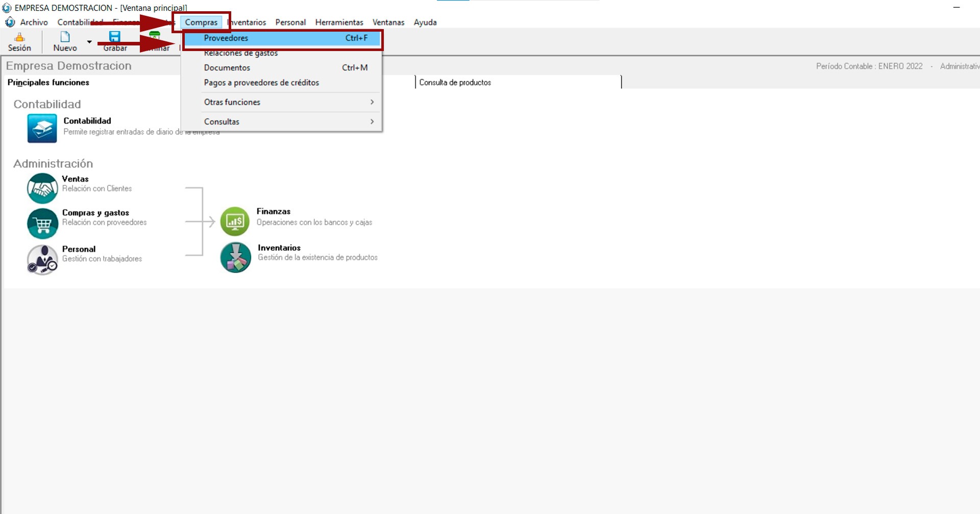Open the Compras y gastos cart icon
The width and height of the screenshot is (980, 514).
coord(42,224)
